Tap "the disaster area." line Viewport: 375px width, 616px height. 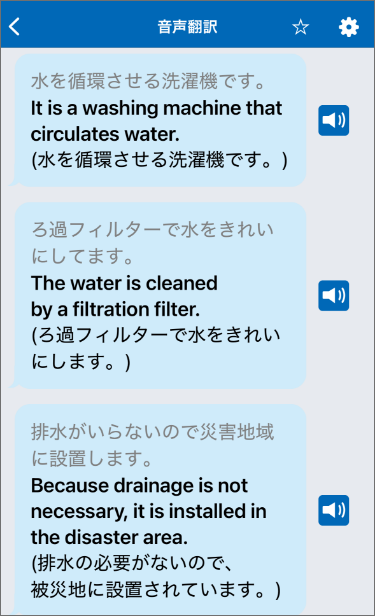(109, 537)
